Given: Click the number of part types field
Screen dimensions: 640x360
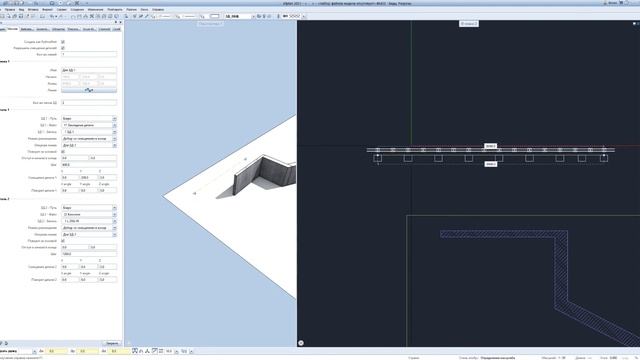Looking at the screenshot, I should (x=89, y=103).
